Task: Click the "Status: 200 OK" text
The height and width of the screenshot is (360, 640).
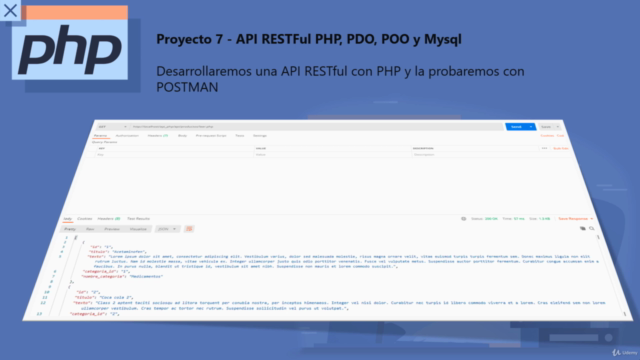Action: [x=484, y=219]
